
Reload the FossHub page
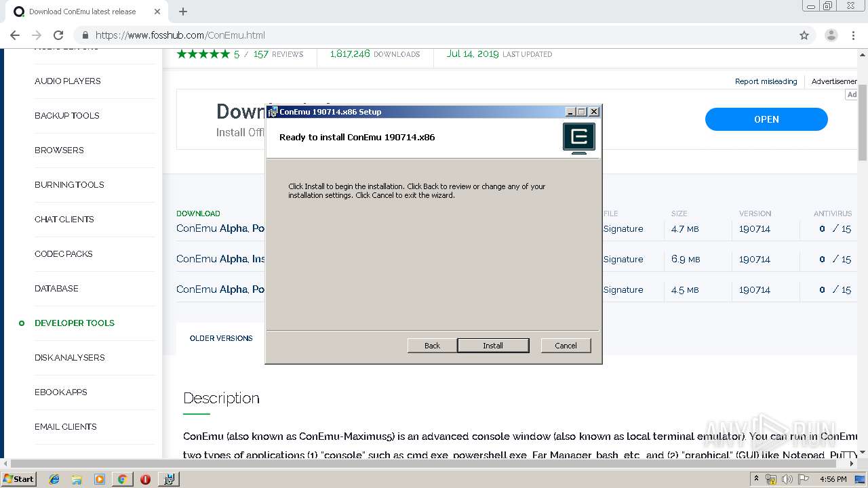click(58, 35)
